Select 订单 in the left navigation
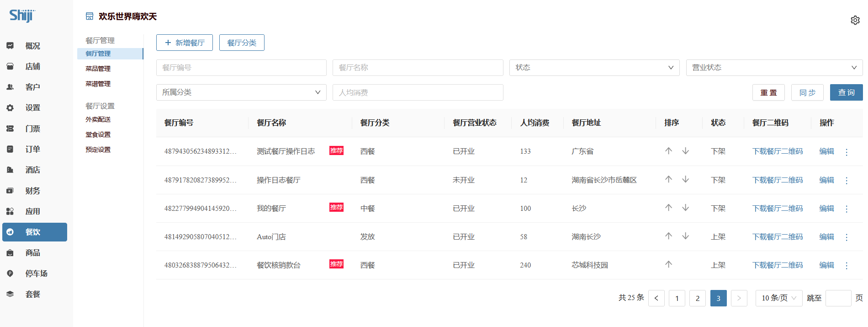 [x=32, y=149]
